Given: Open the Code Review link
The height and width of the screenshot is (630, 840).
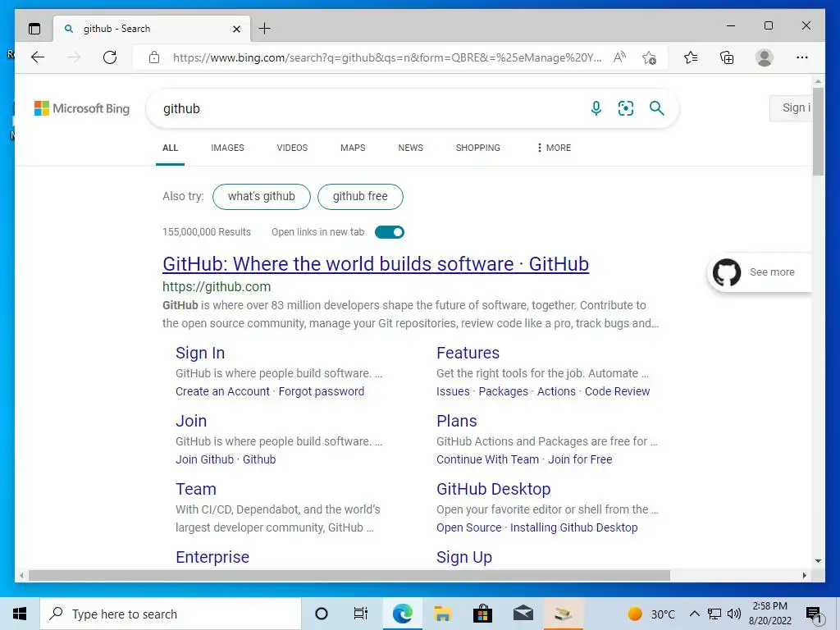Looking at the screenshot, I should pos(617,391).
